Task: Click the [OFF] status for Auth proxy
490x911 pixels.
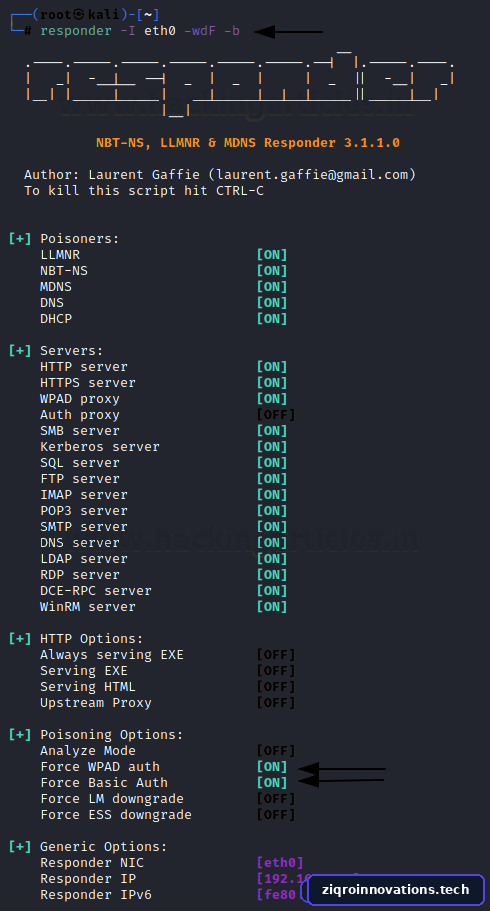Action: (276, 415)
